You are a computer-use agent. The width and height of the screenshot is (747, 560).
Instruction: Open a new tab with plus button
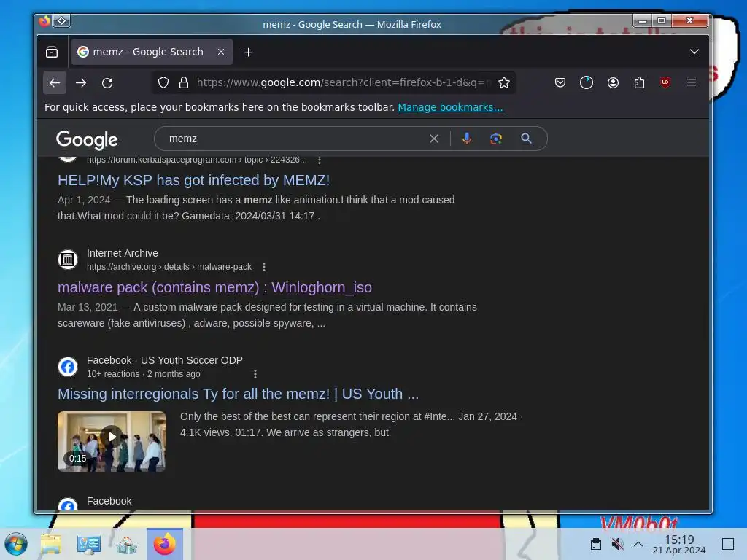(x=248, y=52)
